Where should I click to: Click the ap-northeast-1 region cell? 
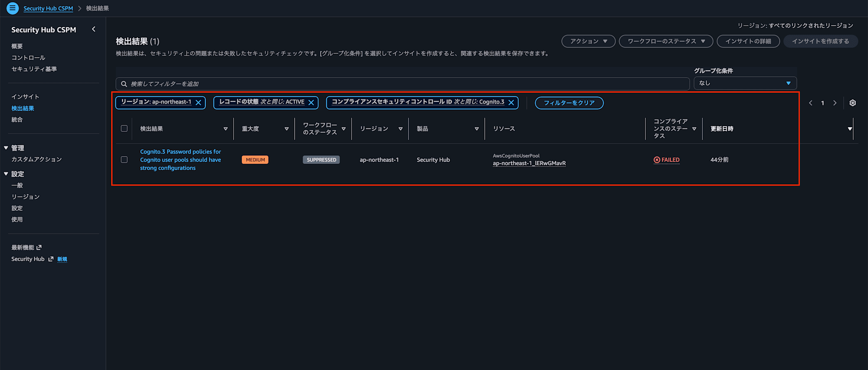click(x=379, y=160)
